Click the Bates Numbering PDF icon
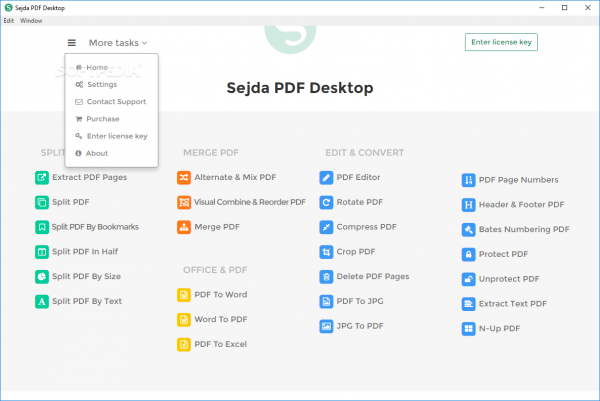 [x=469, y=230]
